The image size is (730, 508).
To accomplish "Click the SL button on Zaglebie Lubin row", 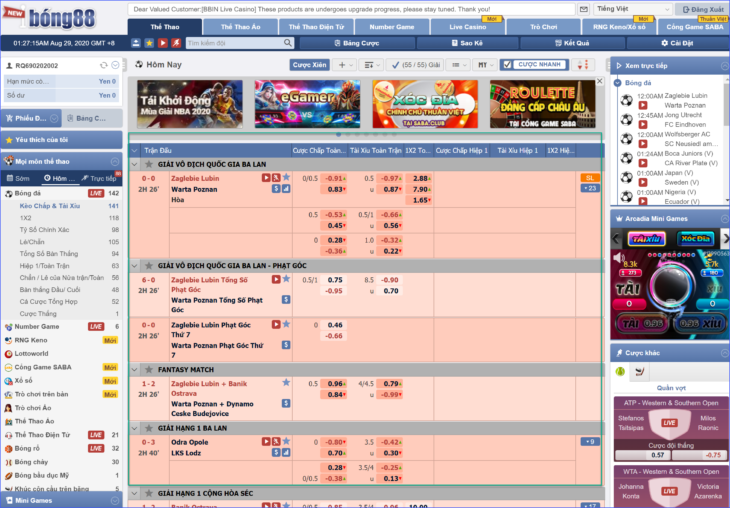I will coord(590,177).
